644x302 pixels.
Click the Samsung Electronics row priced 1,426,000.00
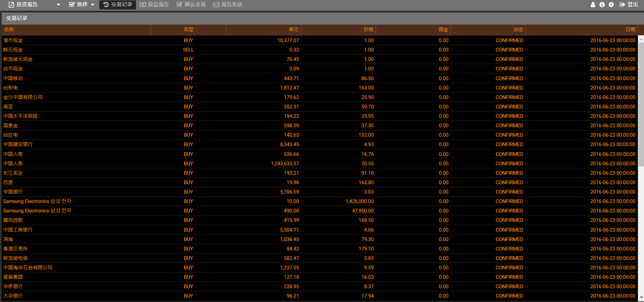tap(320, 201)
